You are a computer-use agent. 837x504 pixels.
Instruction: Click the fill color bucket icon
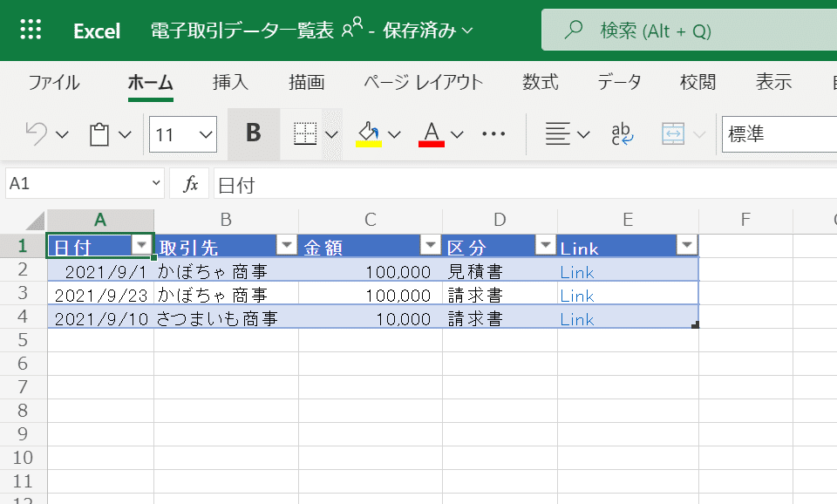pyautogui.click(x=369, y=134)
